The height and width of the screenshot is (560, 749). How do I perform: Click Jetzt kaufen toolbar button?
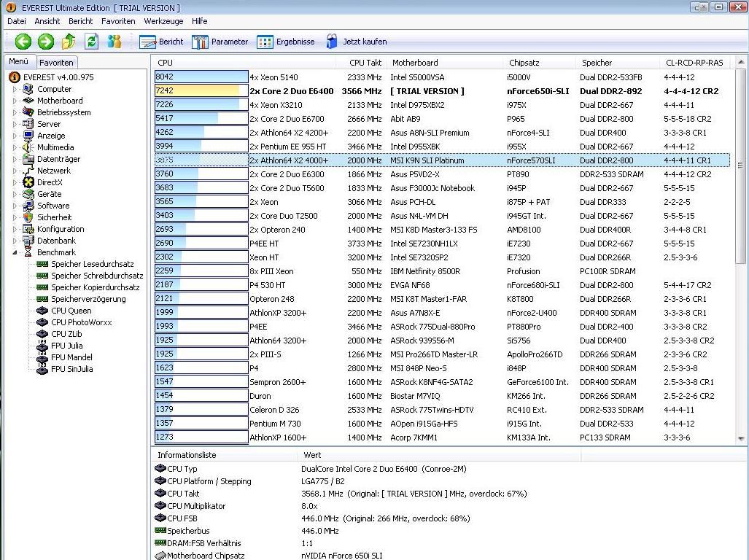point(357,42)
